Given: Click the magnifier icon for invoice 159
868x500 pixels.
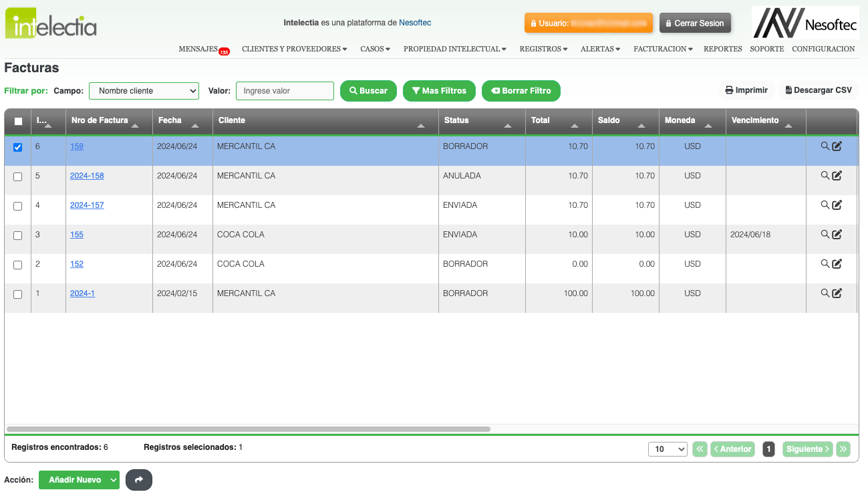Looking at the screenshot, I should pos(825,146).
